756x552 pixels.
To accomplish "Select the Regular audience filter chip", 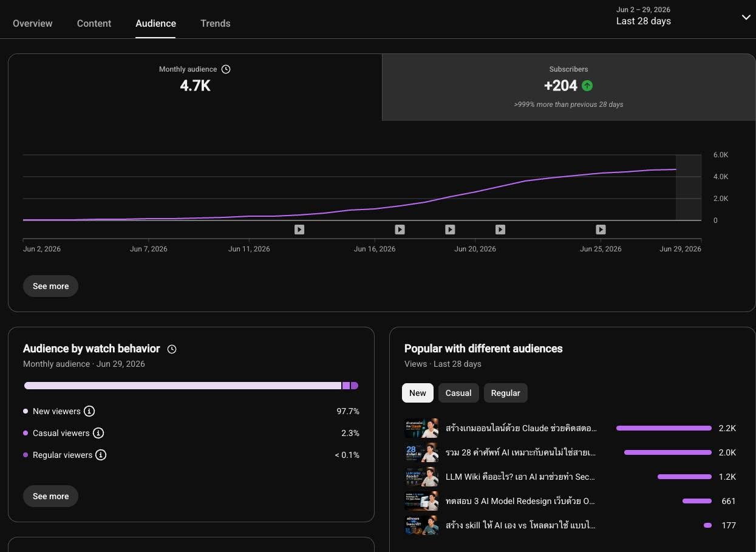I will [506, 393].
